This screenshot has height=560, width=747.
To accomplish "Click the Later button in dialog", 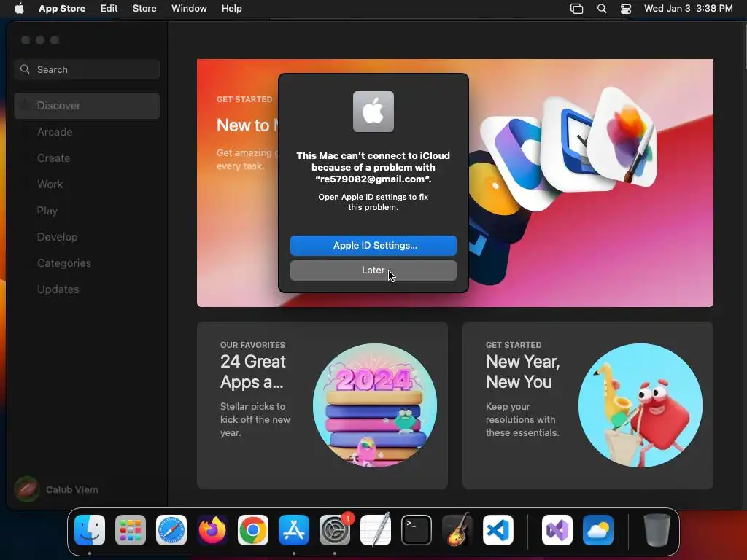I will [x=373, y=271].
